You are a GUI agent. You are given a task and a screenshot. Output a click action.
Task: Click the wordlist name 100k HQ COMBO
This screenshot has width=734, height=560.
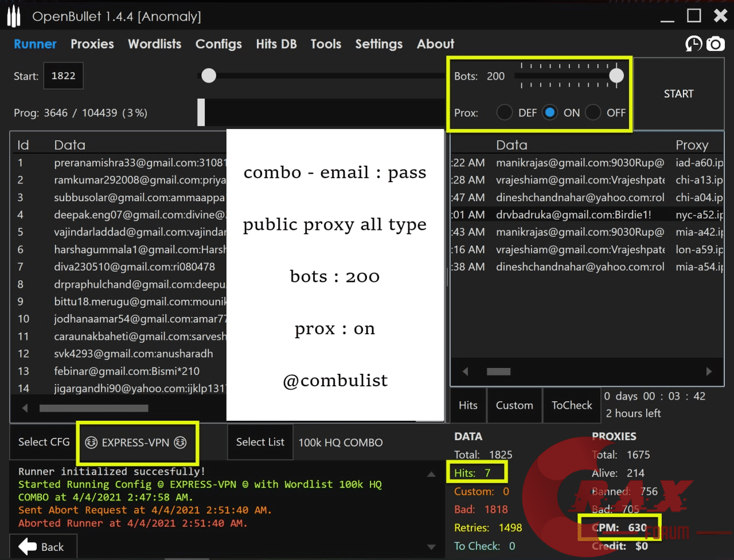point(341,442)
